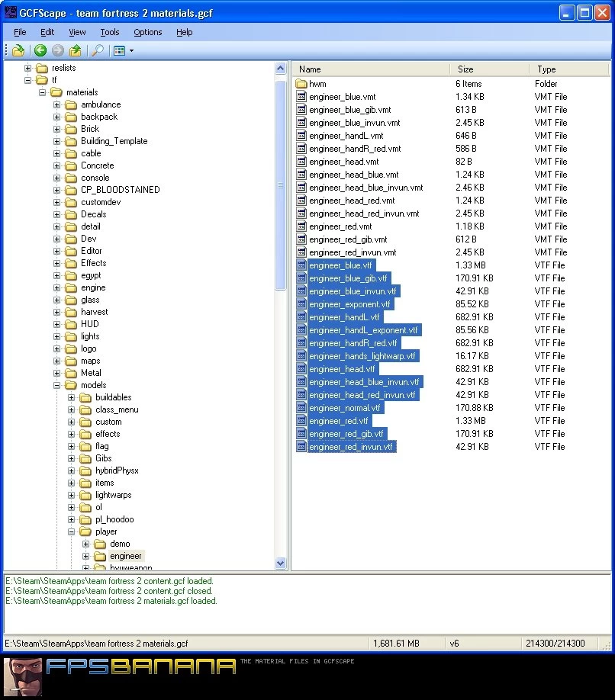Image resolution: width=615 pixels, height=700 pixels.
Task: Click the 1,681.61 MB status bar entry
Action: 396,644
